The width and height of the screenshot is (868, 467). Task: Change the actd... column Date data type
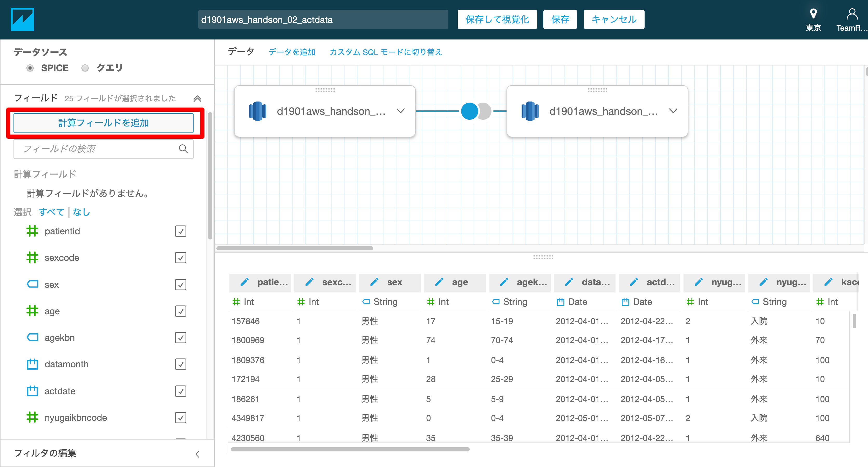pyautogui.click(x=637, y=302)
